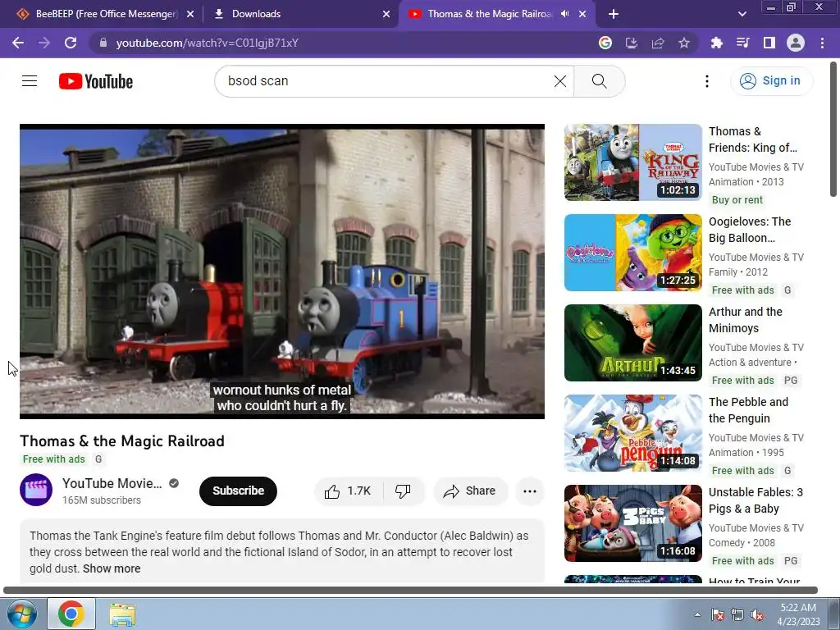Click the Sign in button

point(771,81)
